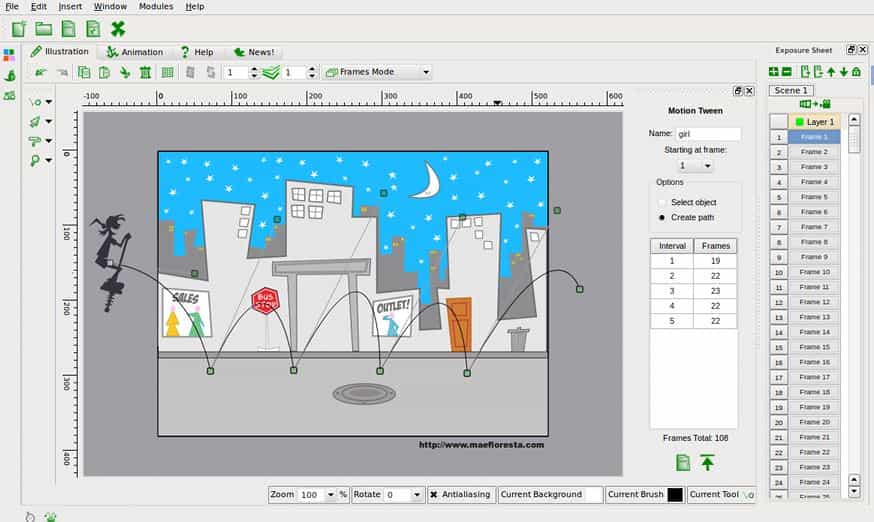Open the pen properties sidebar panel

click(9, 75)
